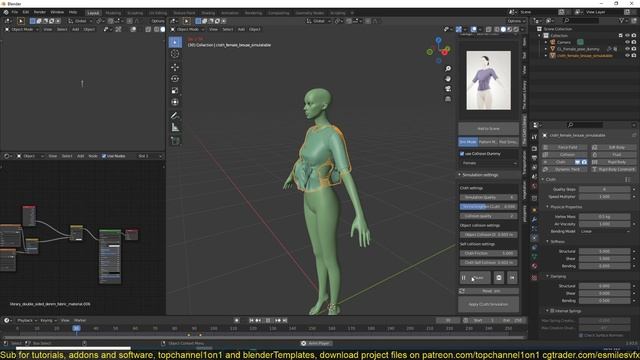Click the Reset sim button
The height and width of the screenshot is (360, 640).
pos(489,291)
